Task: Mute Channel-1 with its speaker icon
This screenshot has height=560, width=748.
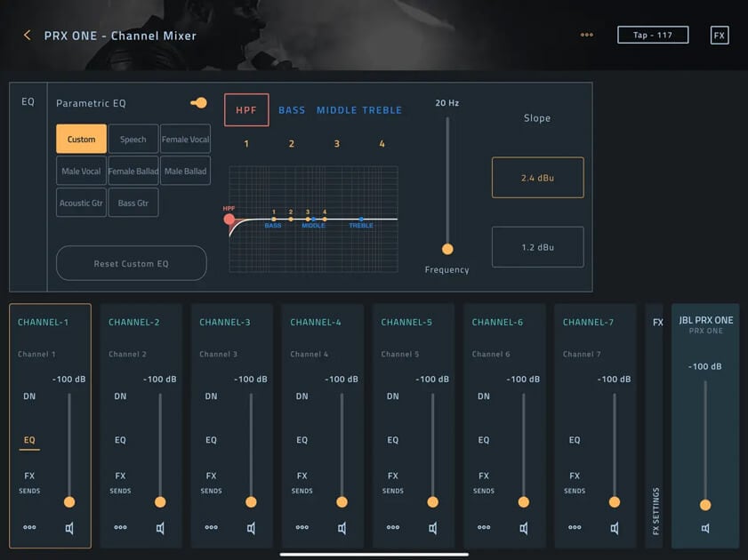Action: click(69, 528)
